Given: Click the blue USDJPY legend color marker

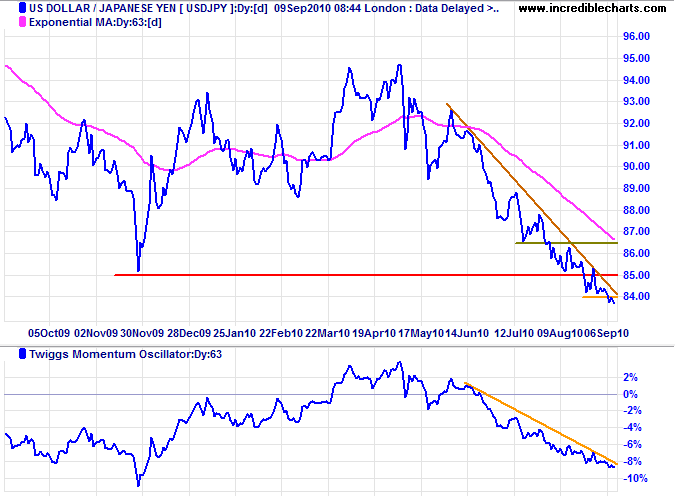Looking at the screenshot, I should tap(22, 8).
